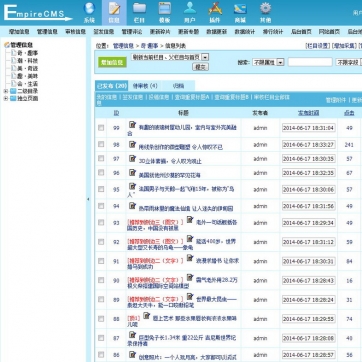Switch to the 已发布 (20) tab
This screenshot has height=362, width=362.
(112, 86)
